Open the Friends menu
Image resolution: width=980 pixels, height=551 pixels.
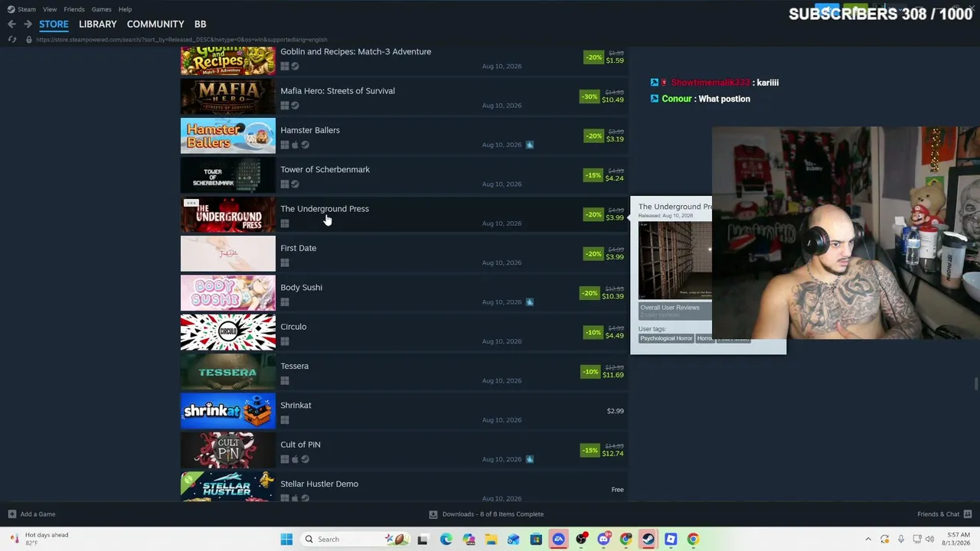[x=74, y=9]
